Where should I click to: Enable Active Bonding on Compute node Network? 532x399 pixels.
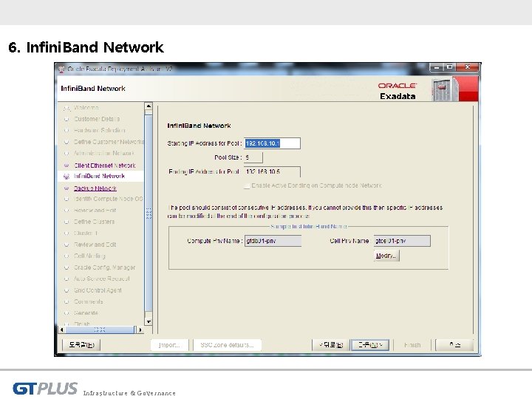(x=247, y=186)
